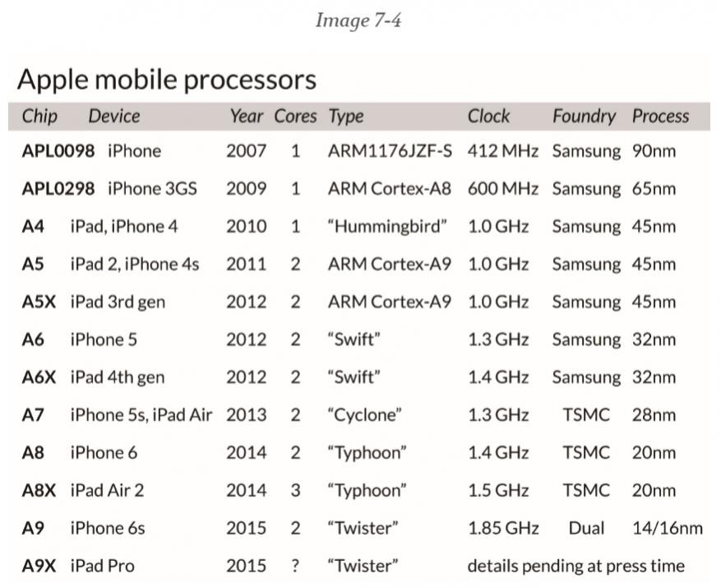Click the 1.85 GHz clock value
The height and width of the screenshot is (588, 721).
503,528
